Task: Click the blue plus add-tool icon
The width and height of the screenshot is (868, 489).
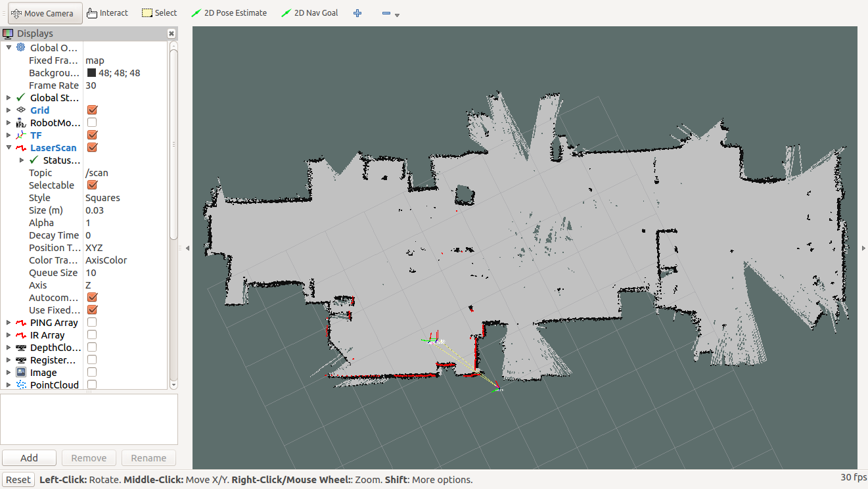Action: click(x=357, y=13)
